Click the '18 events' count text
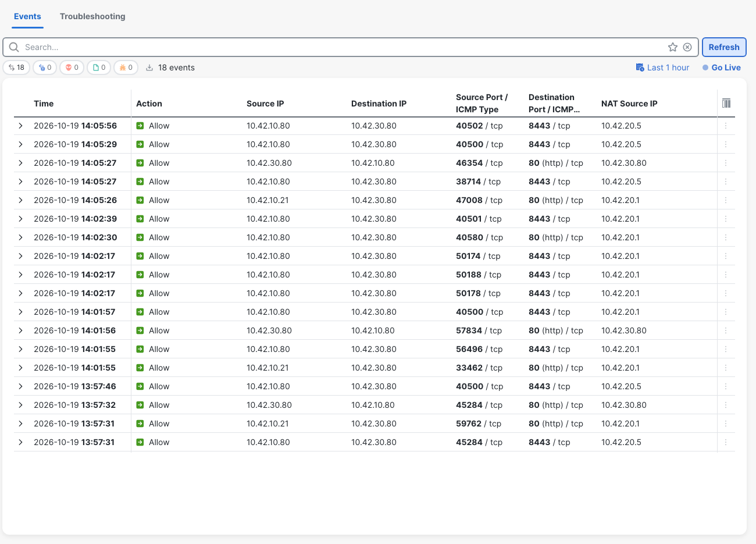 [176, 67]
